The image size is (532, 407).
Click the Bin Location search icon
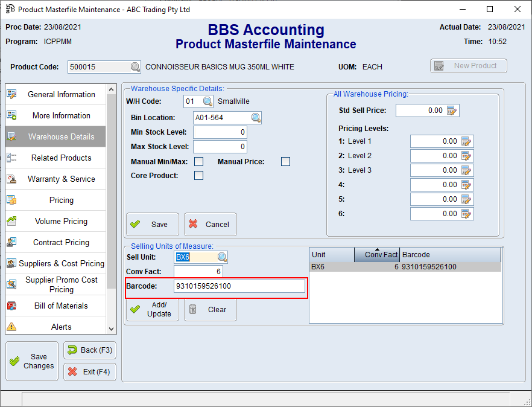tap(256, 118)
